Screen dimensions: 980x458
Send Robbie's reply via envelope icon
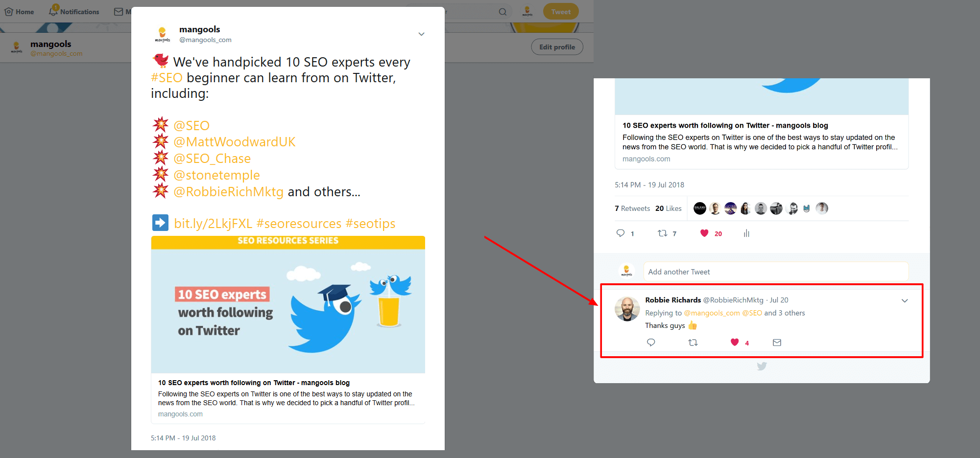(x=777, y=343)
